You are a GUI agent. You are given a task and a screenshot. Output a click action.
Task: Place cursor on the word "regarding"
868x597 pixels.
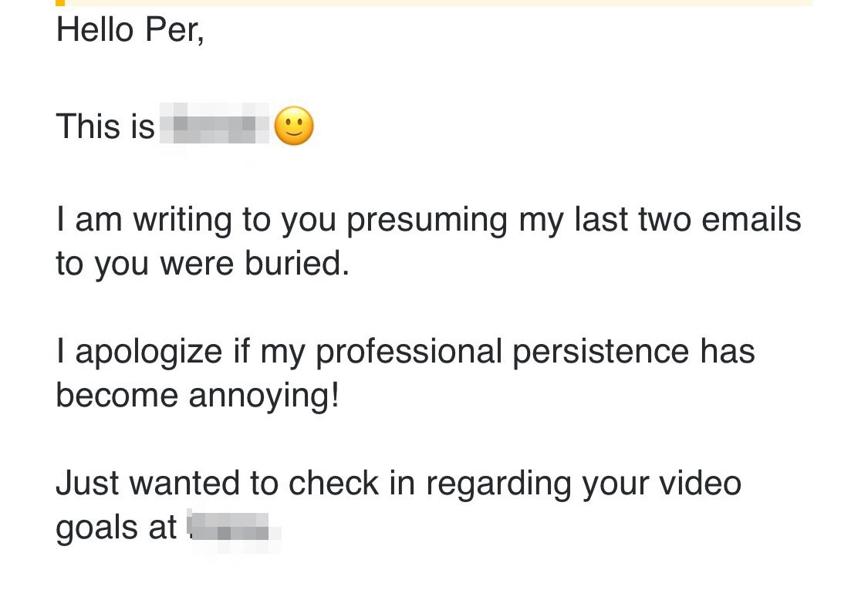tap(498, 484)
